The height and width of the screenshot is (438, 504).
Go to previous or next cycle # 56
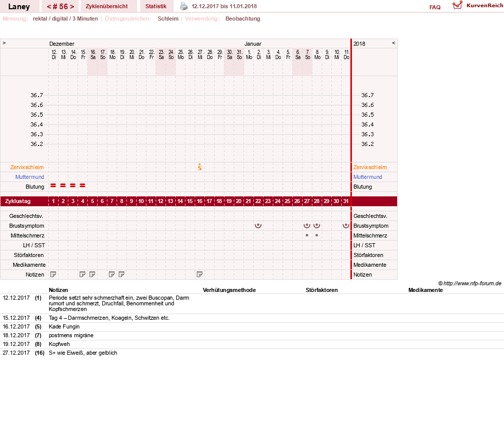(x=61, y=7)
